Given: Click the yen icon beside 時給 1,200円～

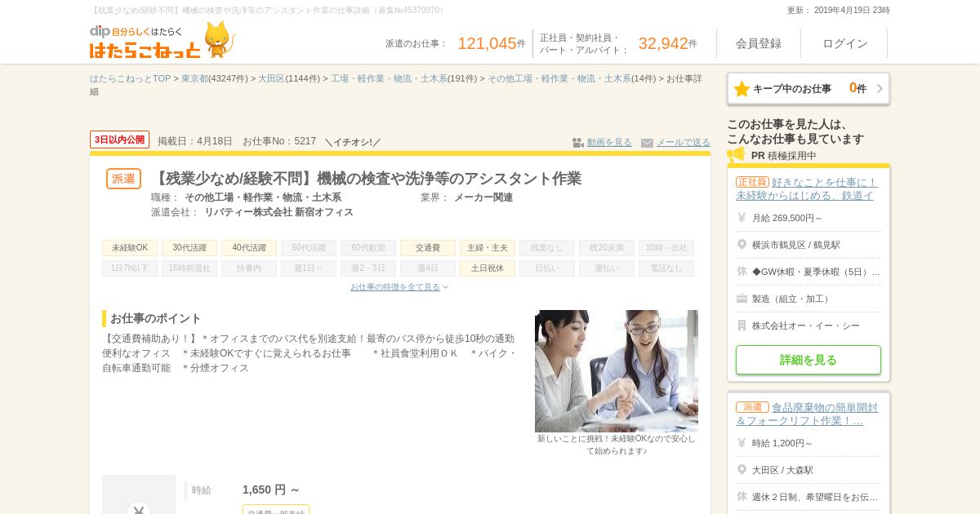Looking at the screenshot, I should coord(742,443).
